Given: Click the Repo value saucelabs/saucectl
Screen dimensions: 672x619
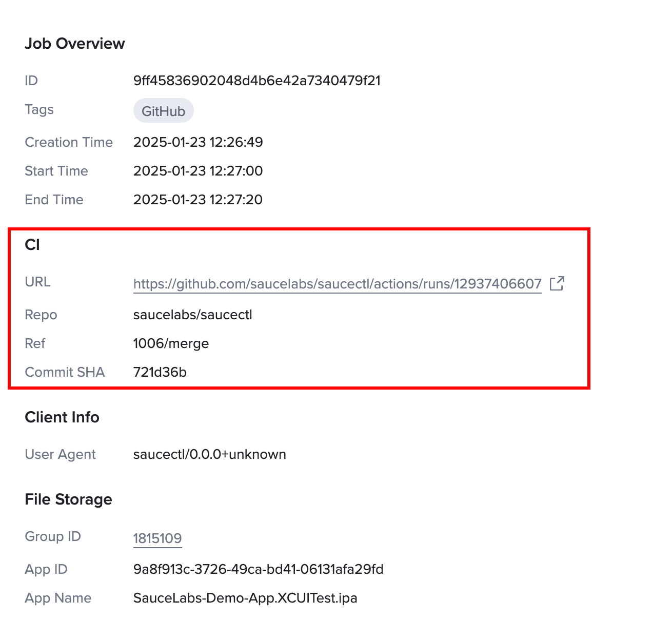Looking at the screenshot, I should point(192,315).
